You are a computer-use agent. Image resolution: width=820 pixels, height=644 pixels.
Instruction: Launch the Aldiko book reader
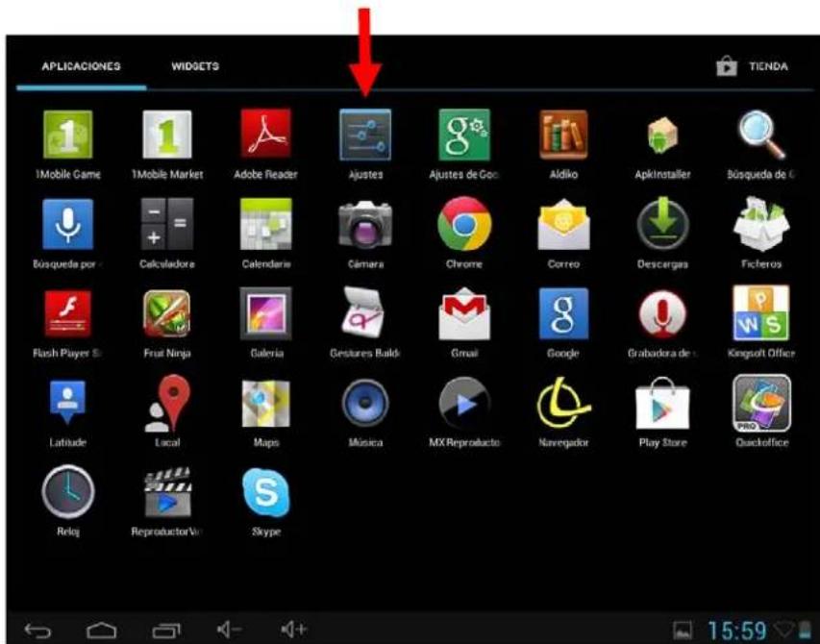point(563,135)
